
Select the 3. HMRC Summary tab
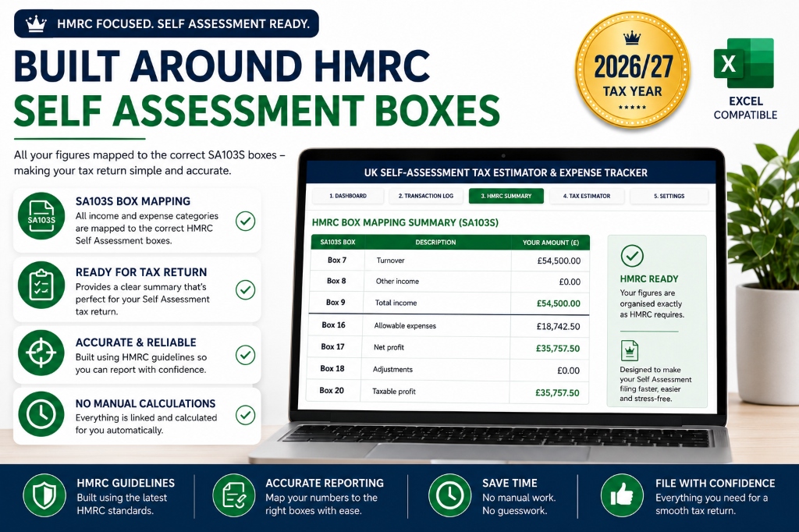506,197
